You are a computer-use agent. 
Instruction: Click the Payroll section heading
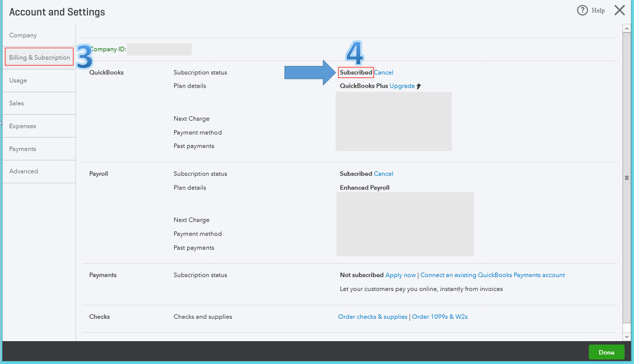[98, 173]
